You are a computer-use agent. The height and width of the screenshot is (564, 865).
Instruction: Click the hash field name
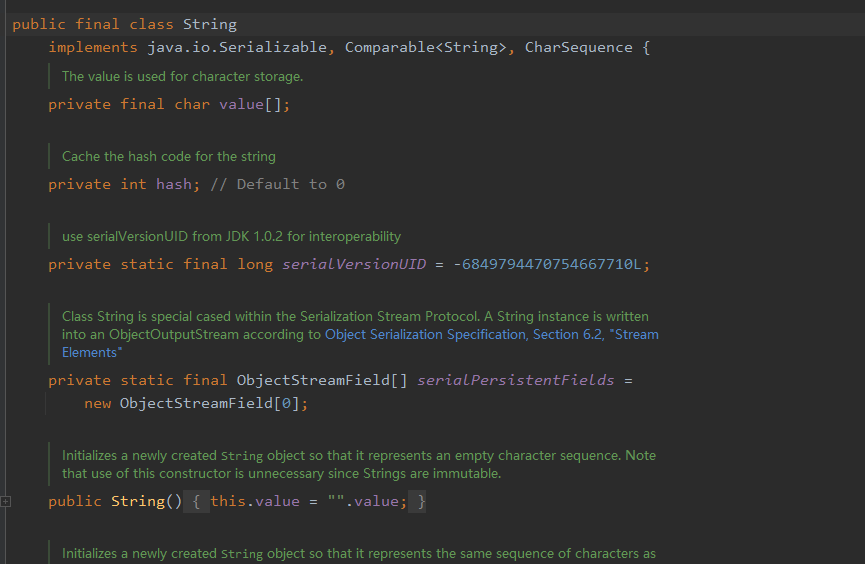click(174, 184)
